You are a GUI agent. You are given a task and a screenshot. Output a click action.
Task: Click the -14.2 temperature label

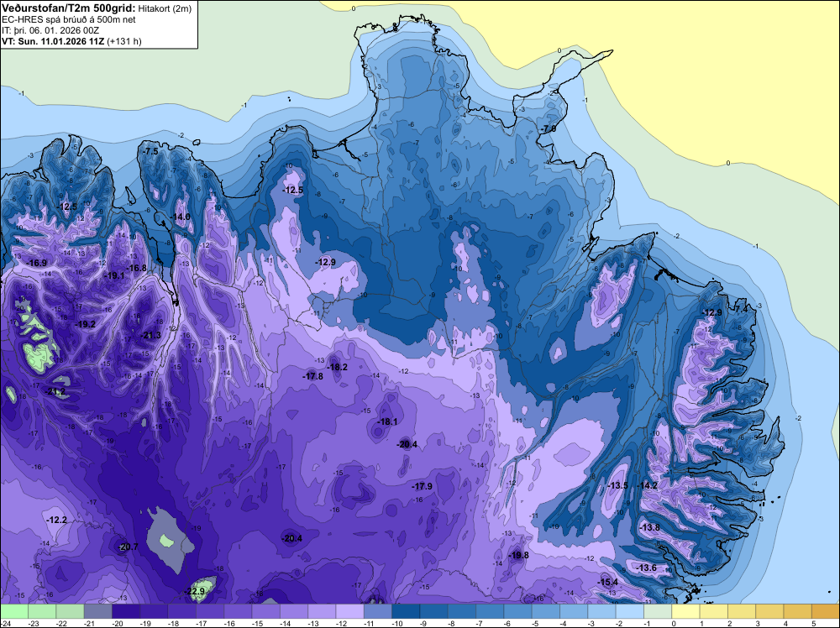point(647,485)
